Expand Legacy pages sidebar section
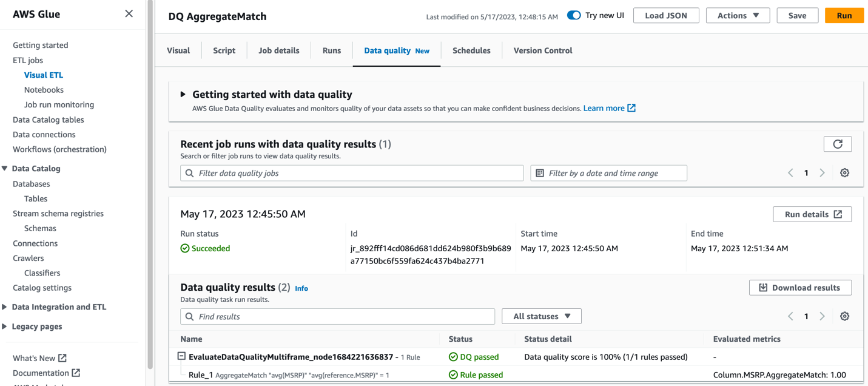868x386 pixels. point(5,326)
